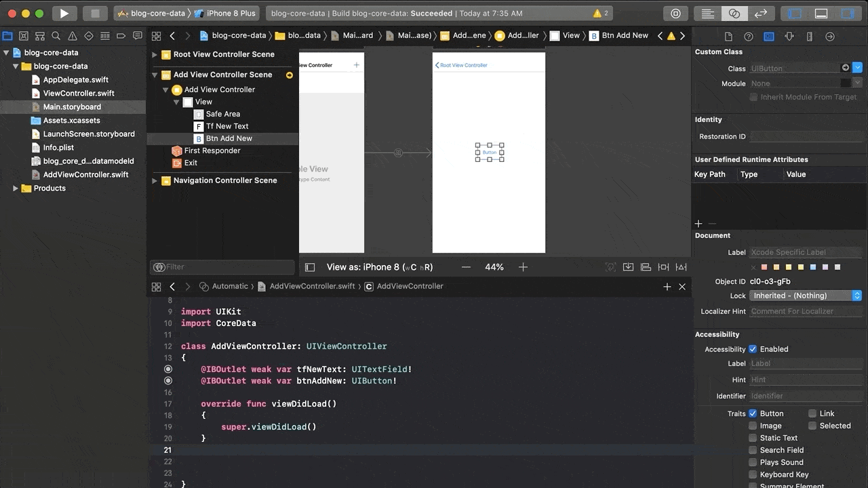Zoom out the storyboard canvas

click(x=466, y=267)
